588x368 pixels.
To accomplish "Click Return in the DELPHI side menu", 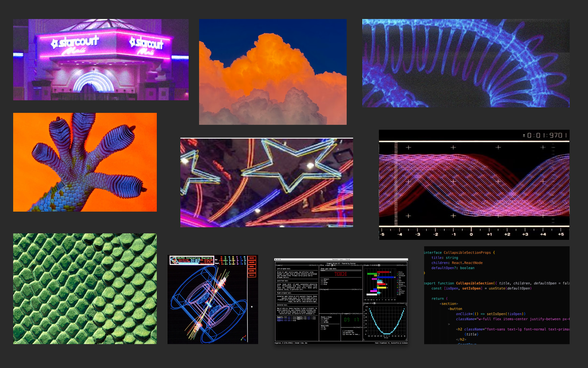I will point(252,275).
